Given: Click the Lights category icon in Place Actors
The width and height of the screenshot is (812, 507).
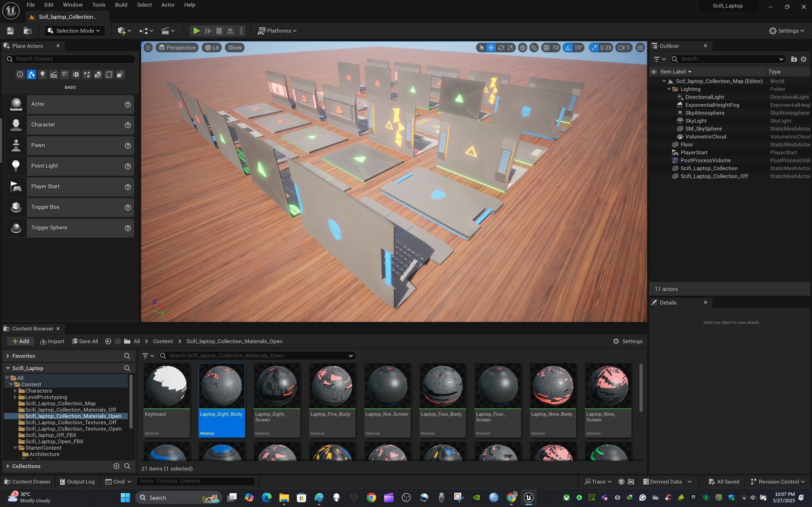Looking at the screenshot, I should pos(42,74).
